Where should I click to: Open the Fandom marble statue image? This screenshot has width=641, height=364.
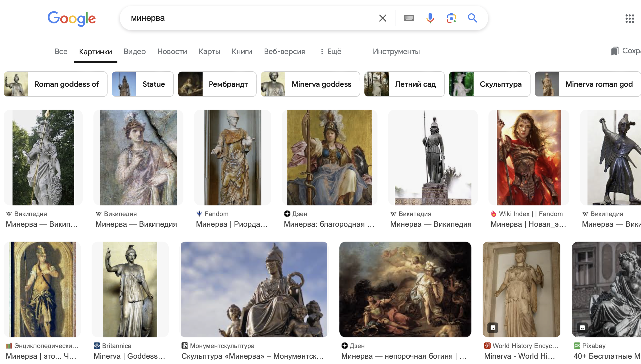coord(232,157)
